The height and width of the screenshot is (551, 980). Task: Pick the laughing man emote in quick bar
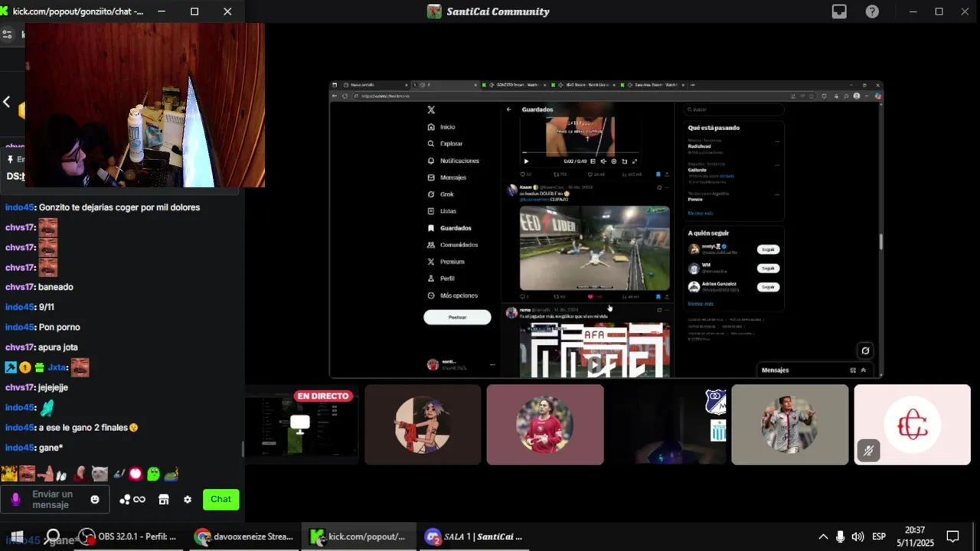(x=27, y=474)
